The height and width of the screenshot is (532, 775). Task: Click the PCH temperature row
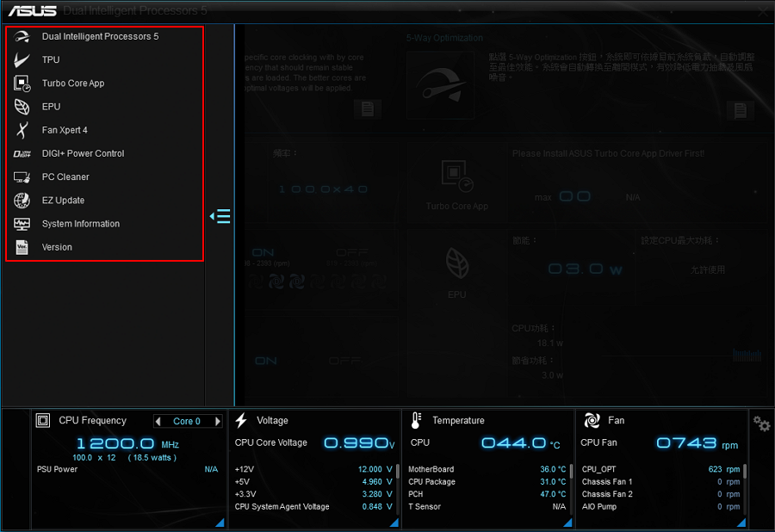click(x=487, y=494)
